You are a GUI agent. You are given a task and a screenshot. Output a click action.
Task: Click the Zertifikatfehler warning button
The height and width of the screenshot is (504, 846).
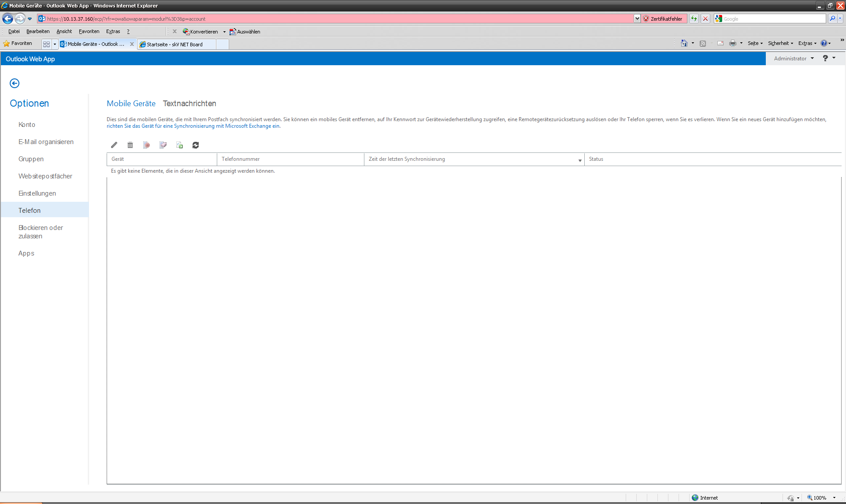(664, 19)
